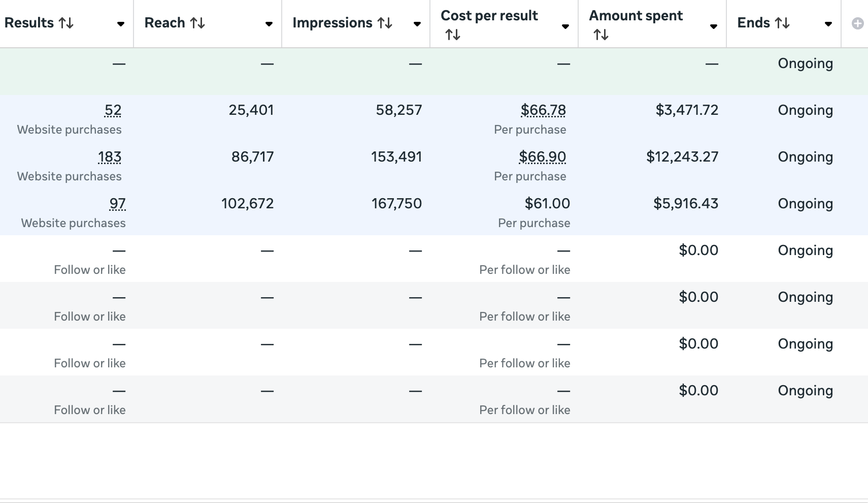Sort by Cost per result arrows
The image size is (868, 503).
pyautogui.click(x=453, y=35)
